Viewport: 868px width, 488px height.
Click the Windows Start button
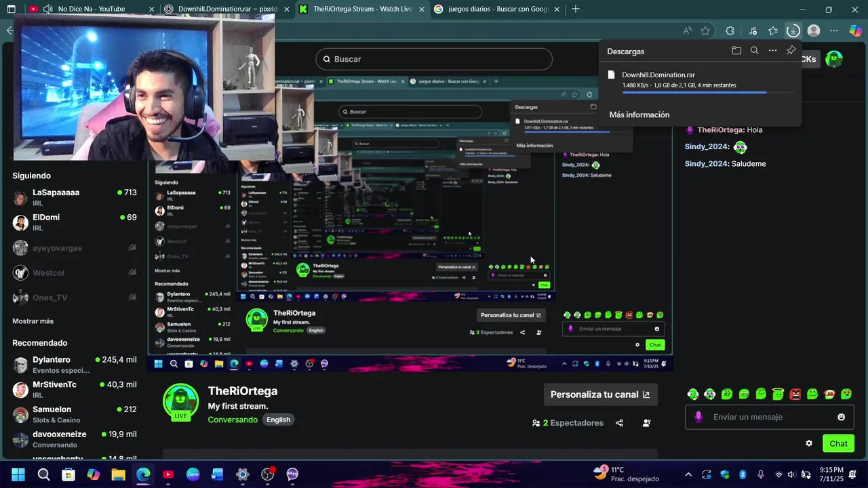(18, 474)
